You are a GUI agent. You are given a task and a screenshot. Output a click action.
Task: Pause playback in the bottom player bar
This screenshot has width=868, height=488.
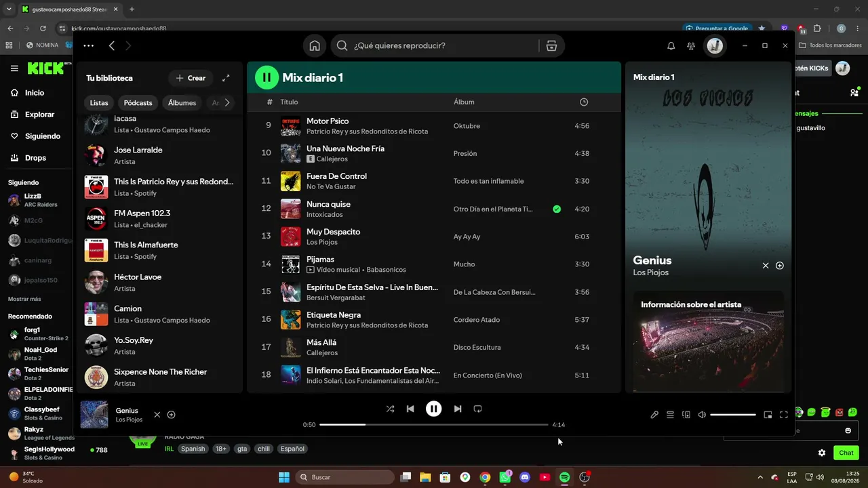pyautogui.click(x=433, y=409)
